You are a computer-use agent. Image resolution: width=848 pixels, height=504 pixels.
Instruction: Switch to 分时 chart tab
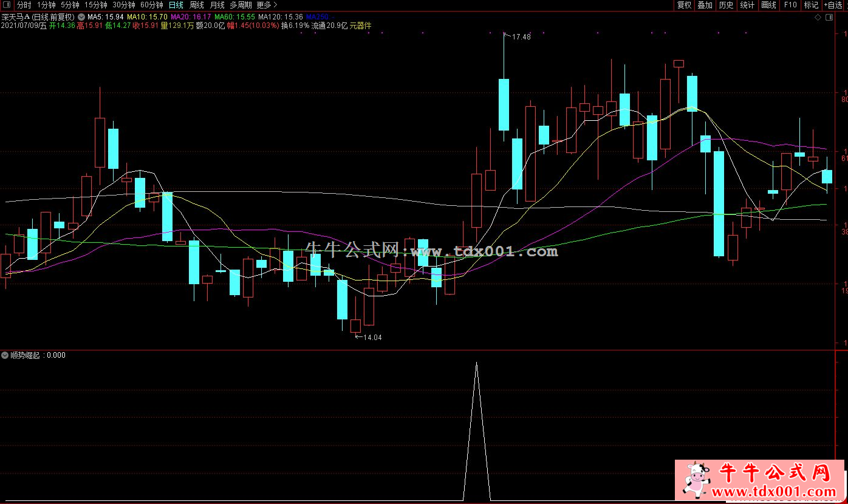(x=24, y=5)
